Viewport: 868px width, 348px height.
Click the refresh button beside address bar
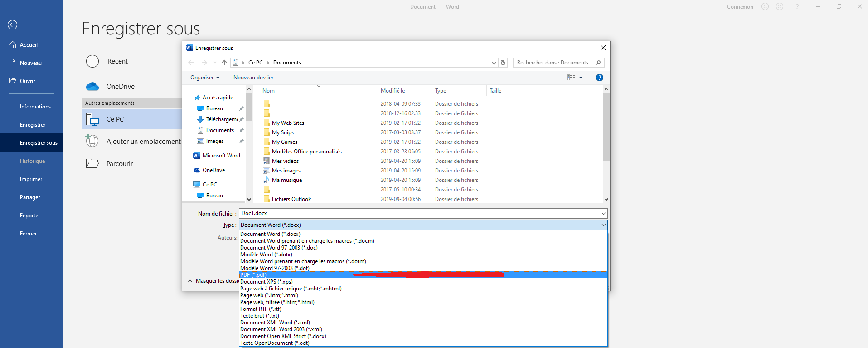pyautogui.click(x=503, y=63)
